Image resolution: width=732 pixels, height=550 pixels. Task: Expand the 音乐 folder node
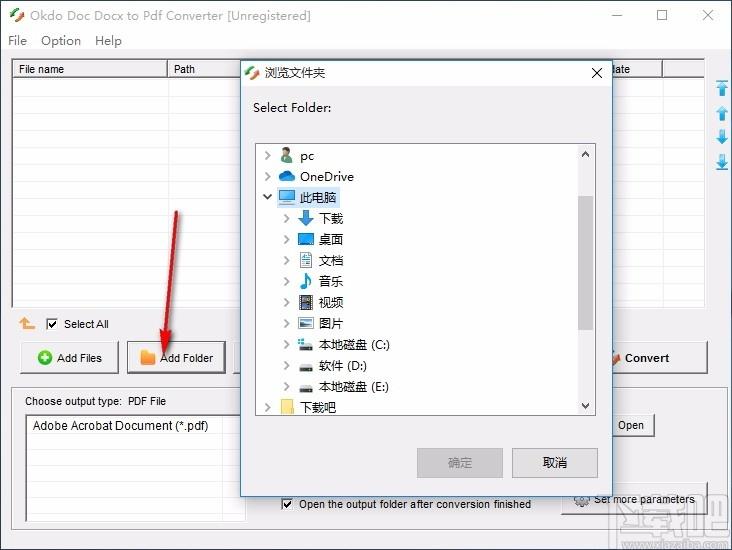coord(287,281)
